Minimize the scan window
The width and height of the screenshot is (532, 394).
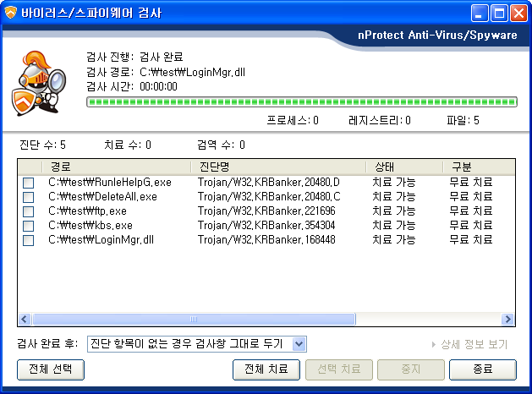(480, 14)
